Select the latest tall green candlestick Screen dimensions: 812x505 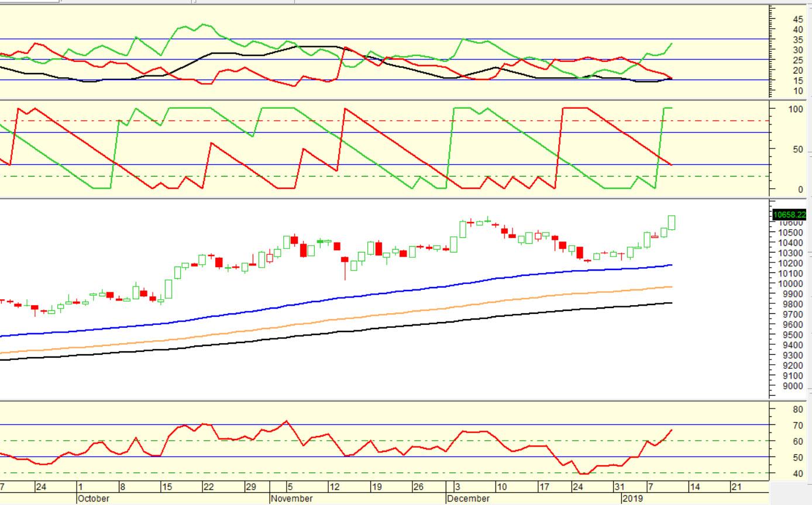pyautogui.click(x=672, y=222)
